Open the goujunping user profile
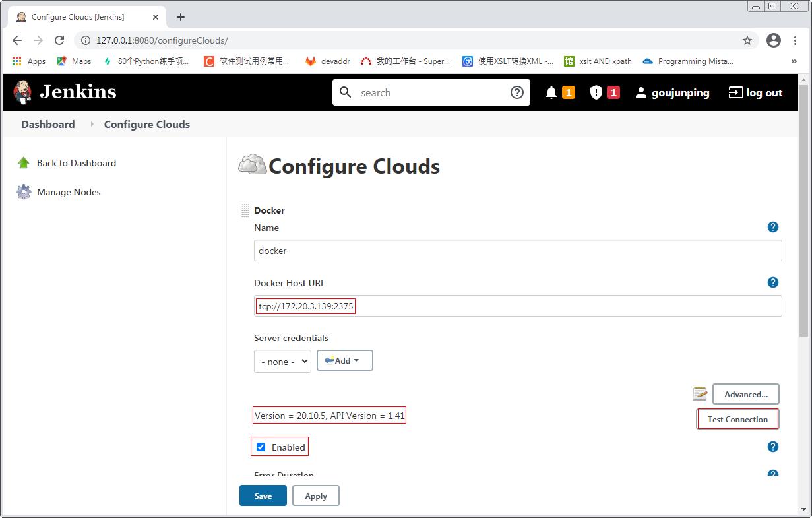Screen dimensions: 812x518 672,92
